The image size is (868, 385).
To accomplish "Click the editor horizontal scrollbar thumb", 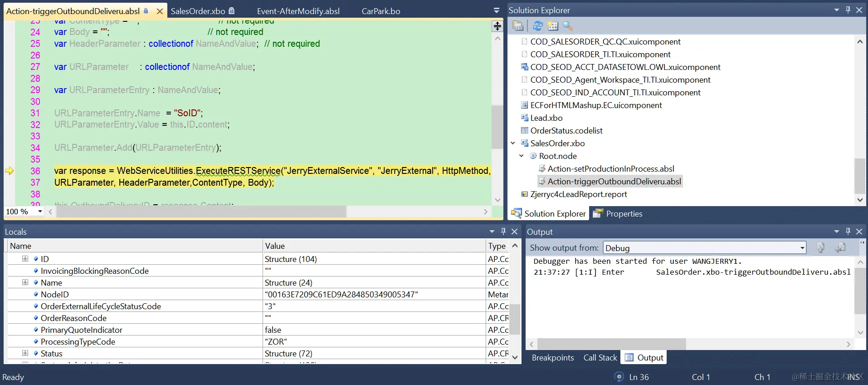I will tap(201, 211).
